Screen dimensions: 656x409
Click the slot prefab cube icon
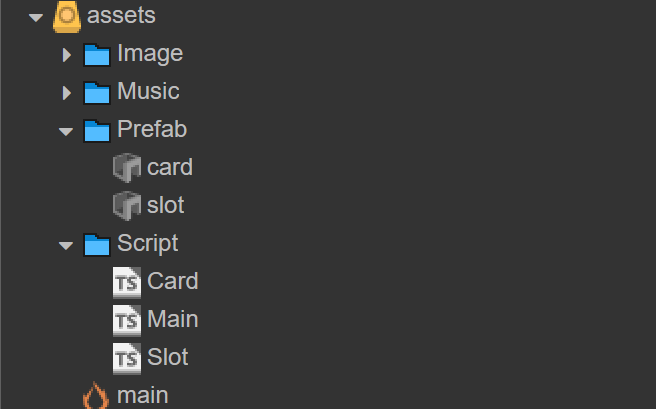click(x=127, y=206)
